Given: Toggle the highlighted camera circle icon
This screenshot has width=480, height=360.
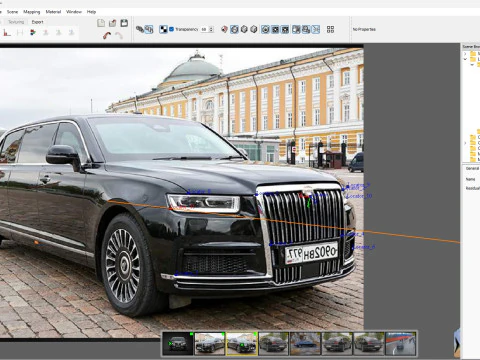Looking at the screenshot, I should pos(265,29).
